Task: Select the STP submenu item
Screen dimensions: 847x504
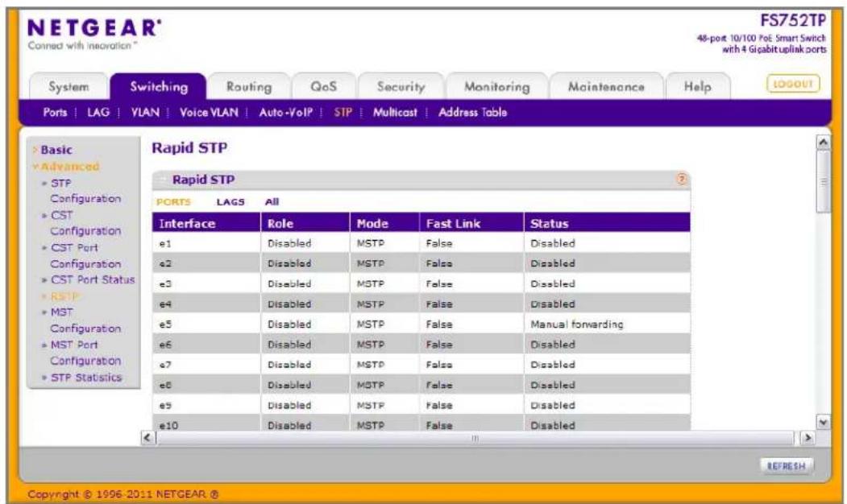Action: click(x=343, y=112)
